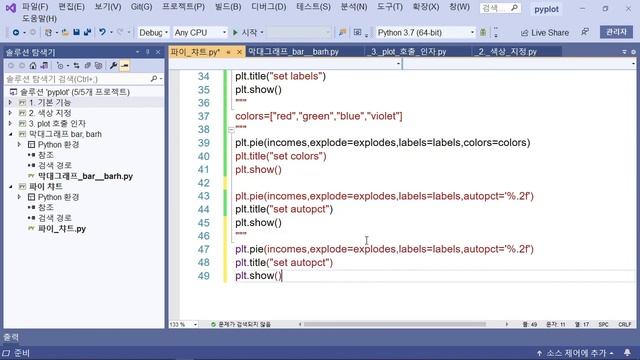This screenshot has height=360, width=640.
Task: Open properties with the wrench icon
Action: pyautogui.click(x=113, y=66)
